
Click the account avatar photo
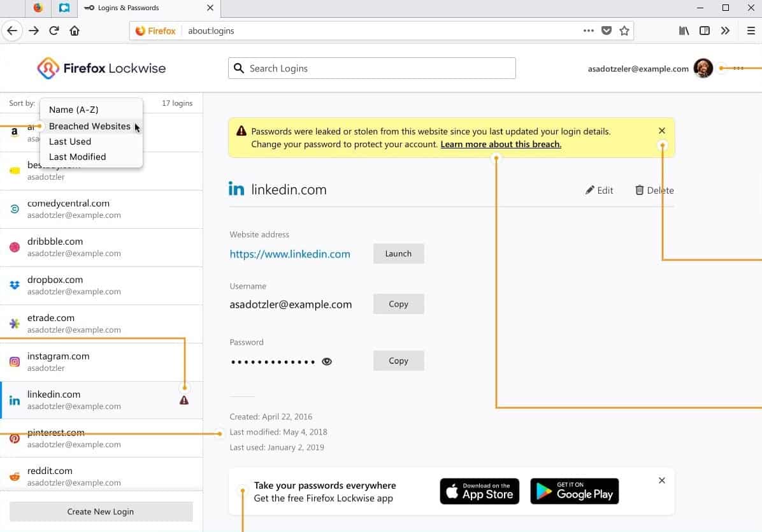pyautogui.click(x=703, y=69)
